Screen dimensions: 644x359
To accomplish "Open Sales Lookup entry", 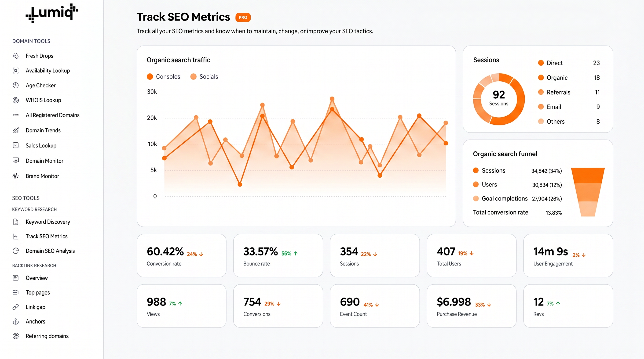I will click(41, 145).
